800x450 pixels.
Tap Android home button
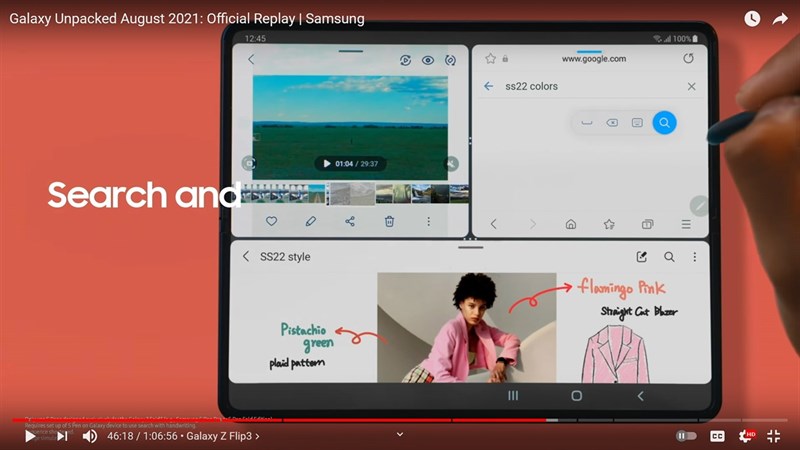point(577,395)
